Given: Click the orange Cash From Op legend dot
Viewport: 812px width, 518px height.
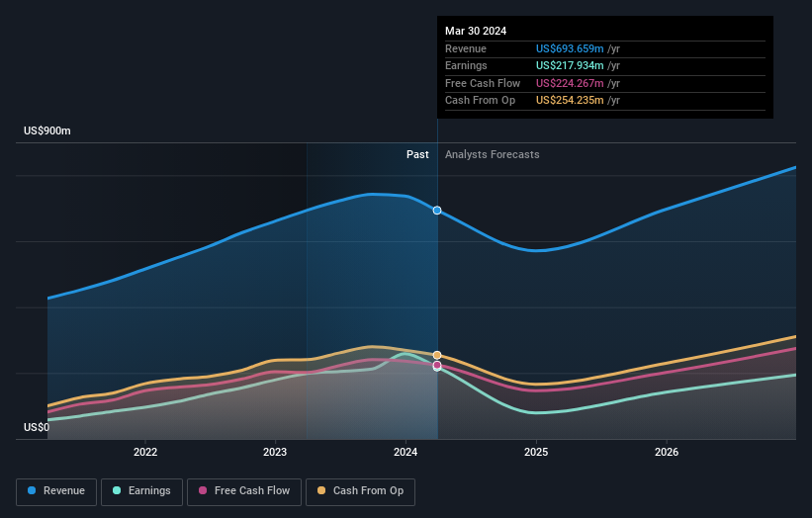Looking at the screenshot, I should [321, 490].
